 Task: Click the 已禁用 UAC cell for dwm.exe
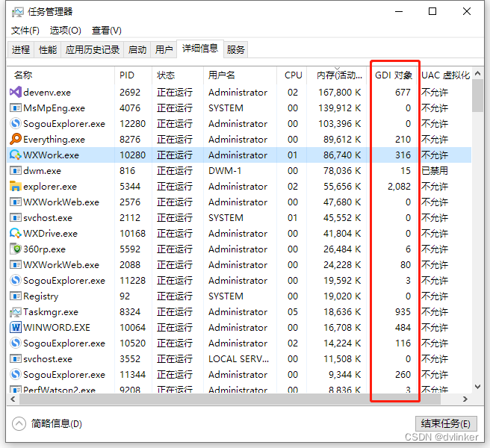tap(435, 171)
